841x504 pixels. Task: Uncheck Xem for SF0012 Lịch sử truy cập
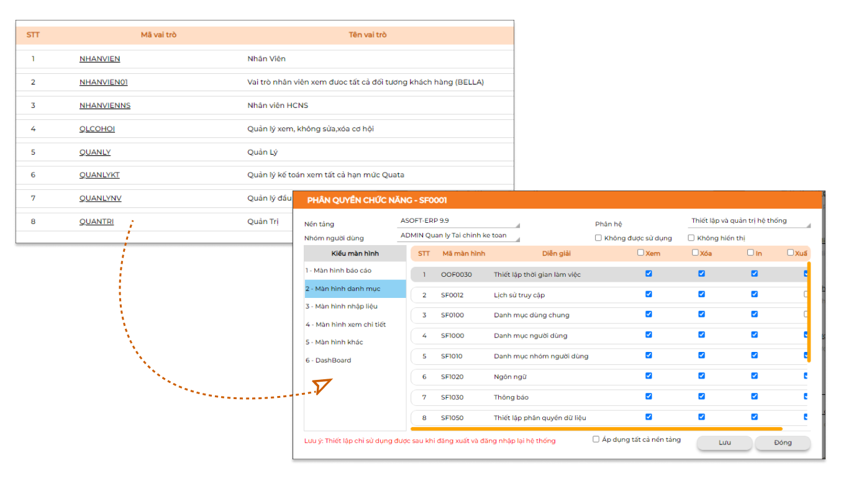648,294
